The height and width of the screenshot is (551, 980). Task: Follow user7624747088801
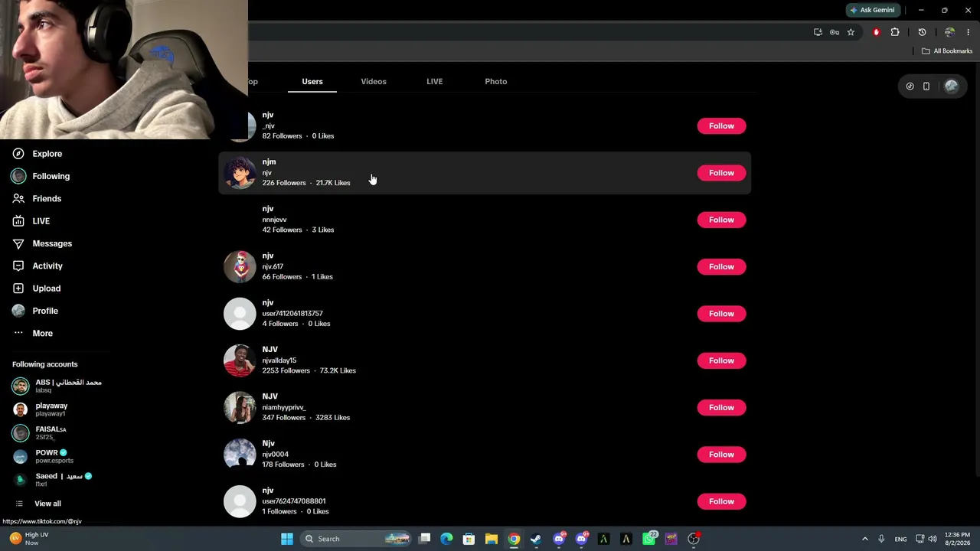721,501
